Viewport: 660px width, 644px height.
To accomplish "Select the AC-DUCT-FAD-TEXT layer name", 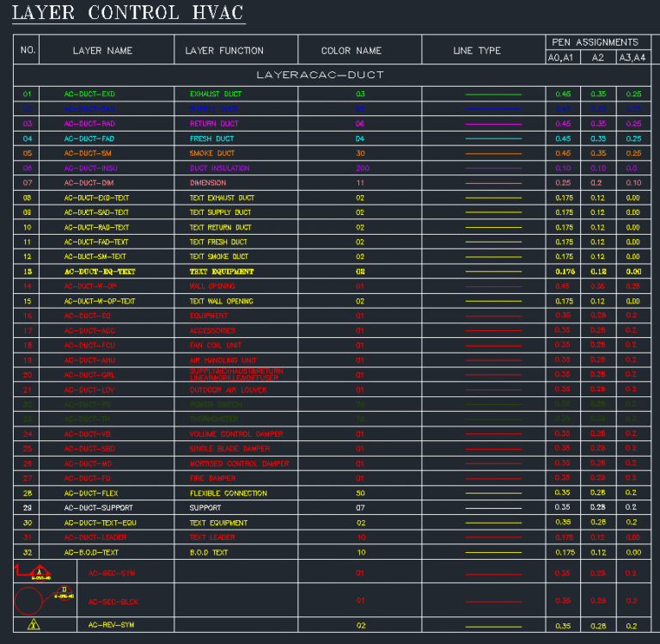I will [x=96, y=242].
